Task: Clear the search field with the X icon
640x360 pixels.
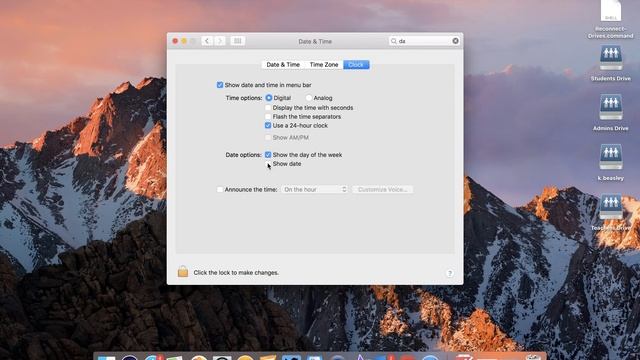Action: pos(456,41)
